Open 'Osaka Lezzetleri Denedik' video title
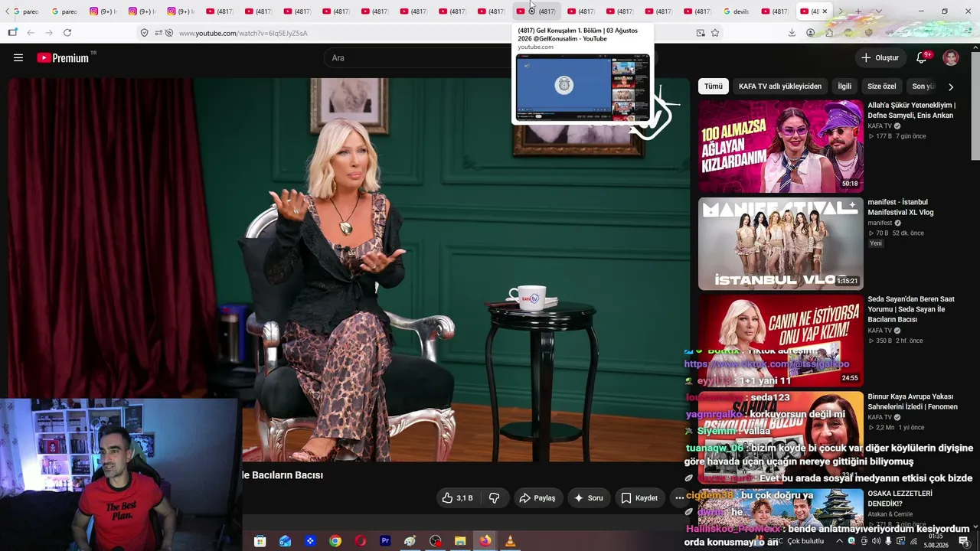This screenshot has width=980, height=551. click(x=900, y=498)
